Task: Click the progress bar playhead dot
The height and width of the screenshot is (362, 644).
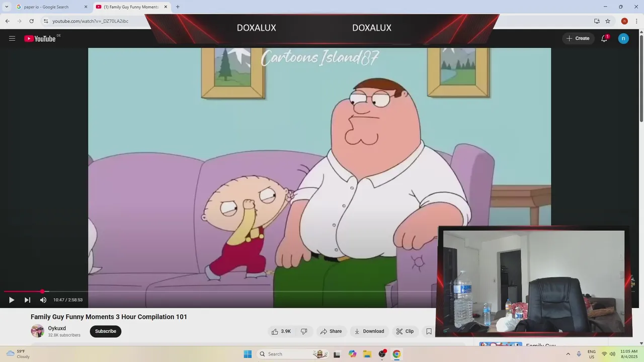Action: tap(42, 291)
